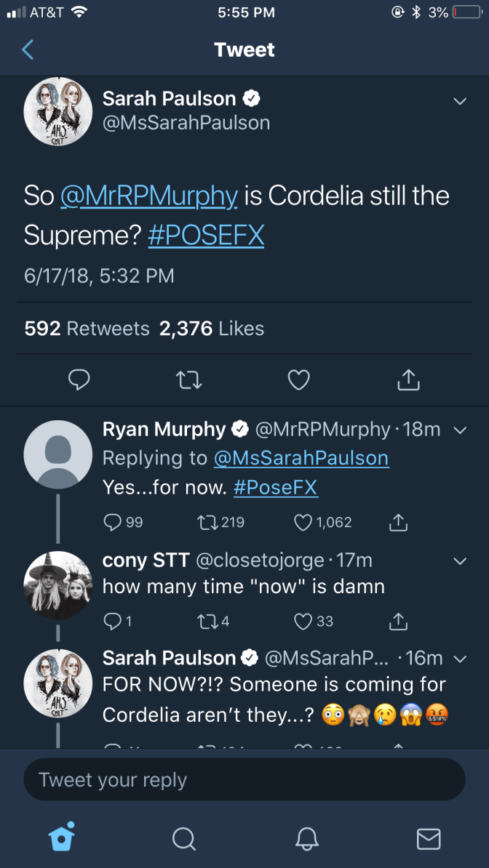Like Sarah Paulson's main tweet

coord(299,379)
